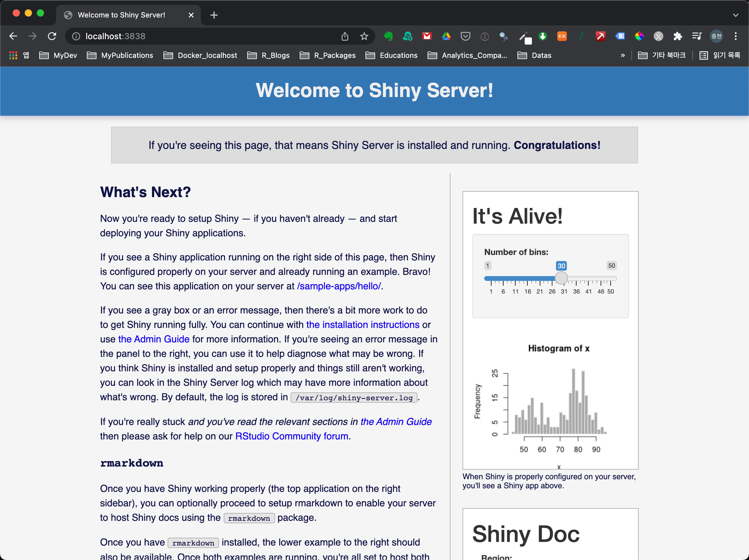
Task: Open the apps grid shortcut 앱
Action: pyautogui.click(x=19, y=55)
